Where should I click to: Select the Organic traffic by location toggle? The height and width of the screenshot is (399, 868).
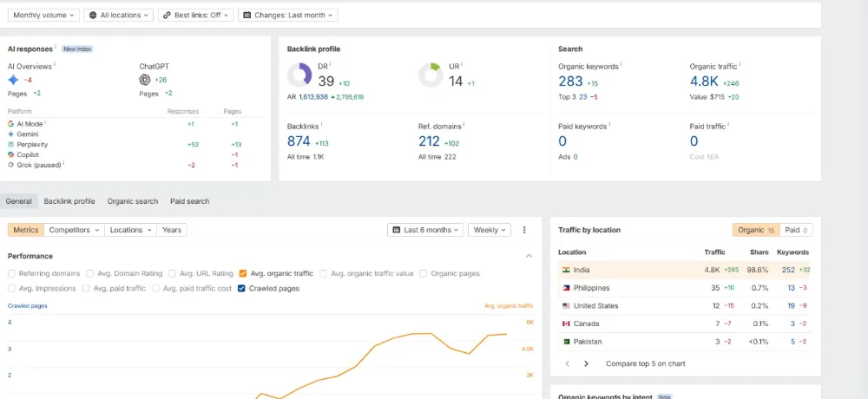pyautogui.click(x=756, y=230)
